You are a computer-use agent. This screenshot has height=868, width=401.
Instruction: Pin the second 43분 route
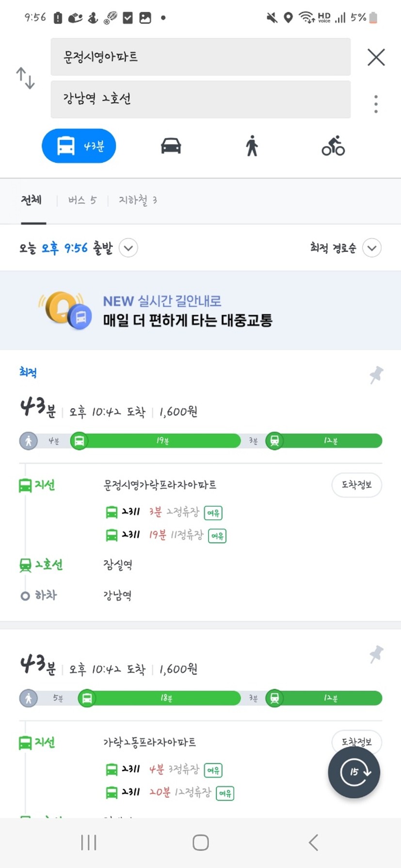(x=376, y=654)
